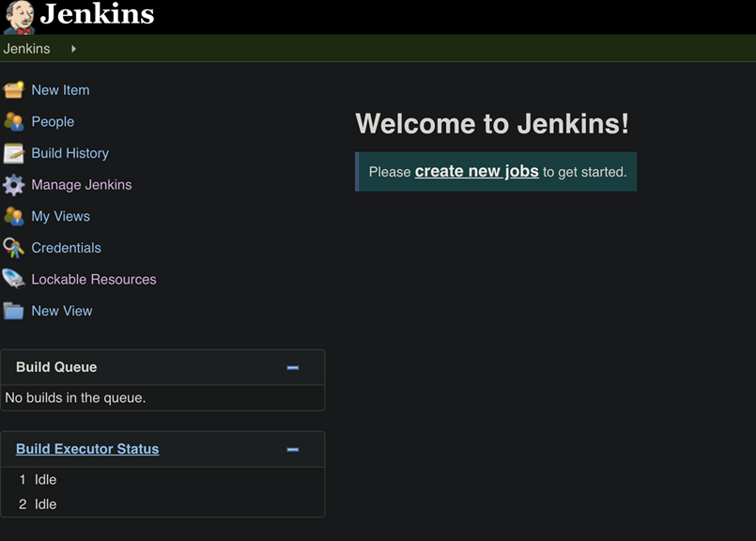The height and width of the screenshot is (541, 756).
Task: Click the Manage Jenkins gear icon
Action: pos(13,185)
